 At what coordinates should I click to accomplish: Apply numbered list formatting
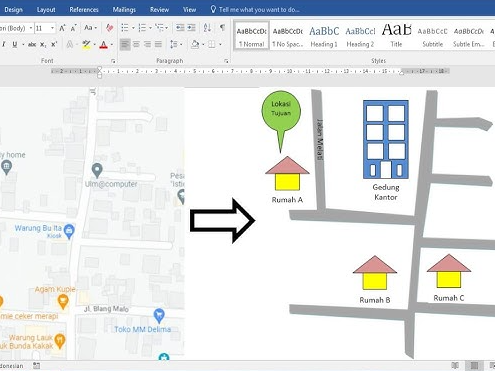142,28
